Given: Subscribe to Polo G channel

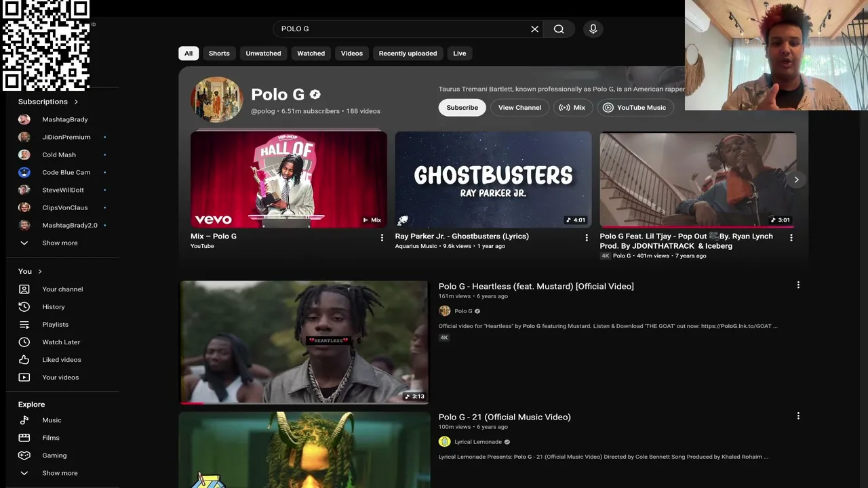Looking at the screenshot, I should [462, 108].
